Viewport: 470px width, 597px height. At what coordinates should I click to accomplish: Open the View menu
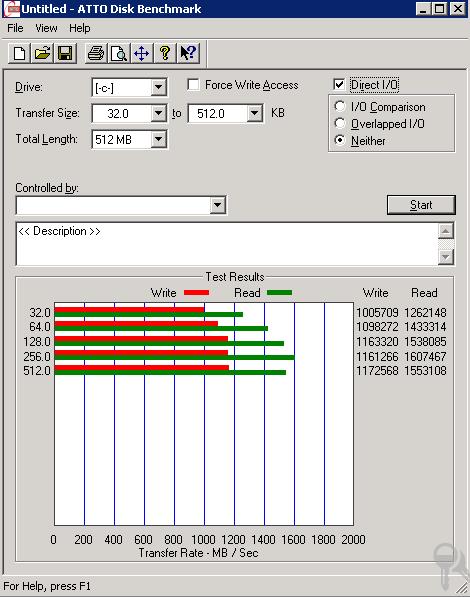tap(46, 28)
